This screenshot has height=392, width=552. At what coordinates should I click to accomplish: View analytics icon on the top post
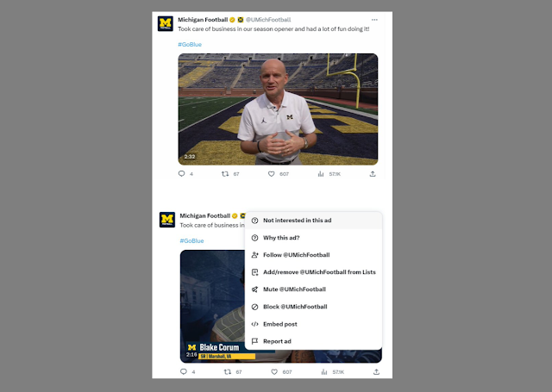(321, 174)
